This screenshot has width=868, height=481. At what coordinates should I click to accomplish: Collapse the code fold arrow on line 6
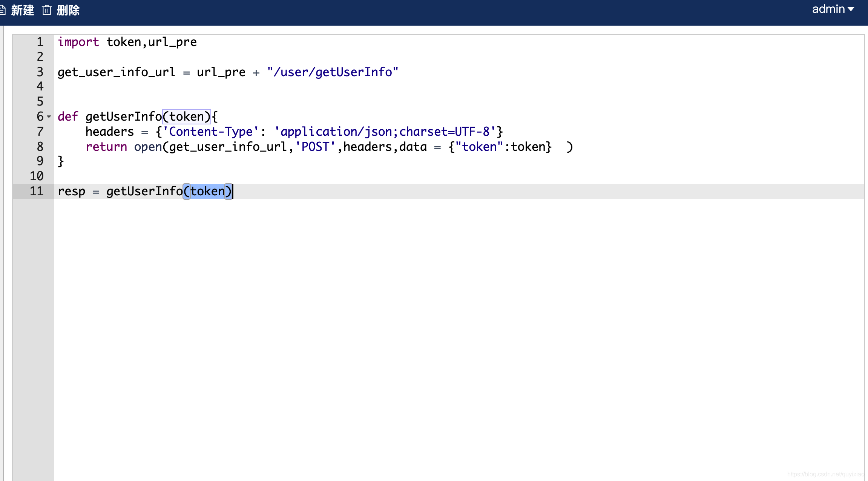click(x=49, y=117)
